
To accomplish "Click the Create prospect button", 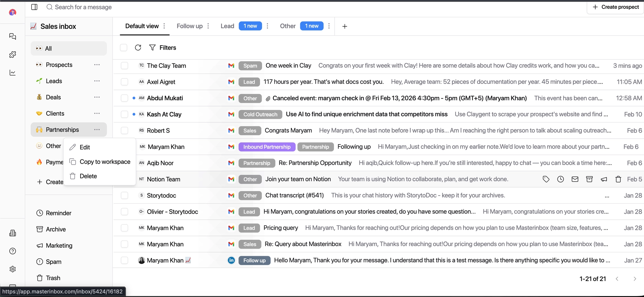I will (x=616, y=7).
